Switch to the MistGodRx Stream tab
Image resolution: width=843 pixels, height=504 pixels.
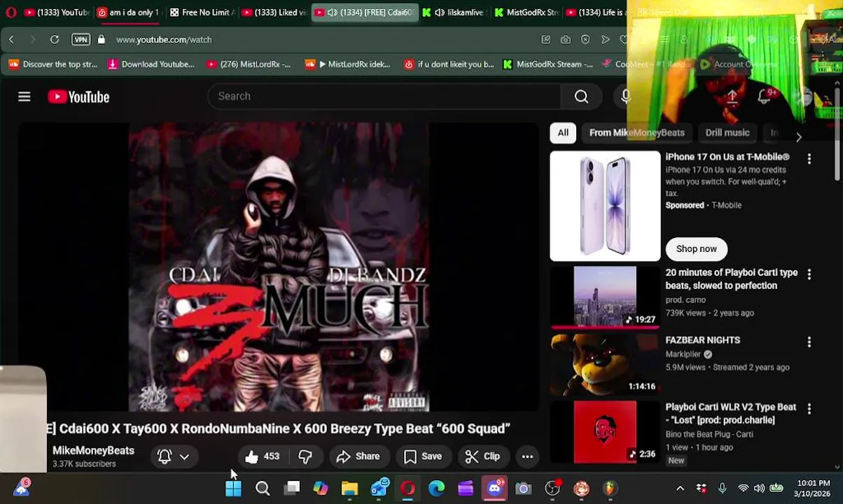525,13
